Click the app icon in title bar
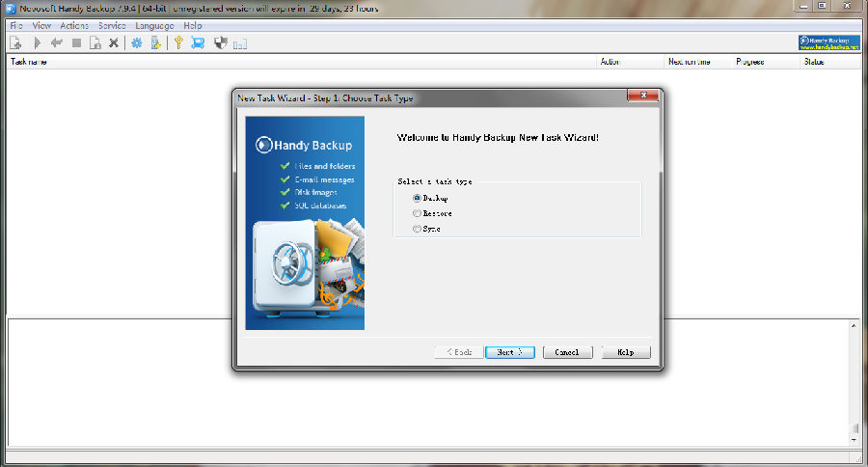868x467 pixels. [x=11, y=9]
